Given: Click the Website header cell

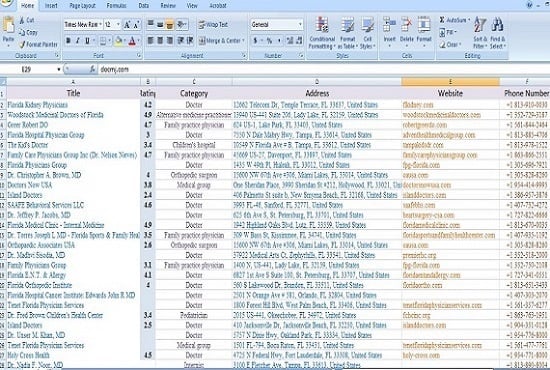Looking at the screenshot, I should pyautogui.click(x=450, y=93).
